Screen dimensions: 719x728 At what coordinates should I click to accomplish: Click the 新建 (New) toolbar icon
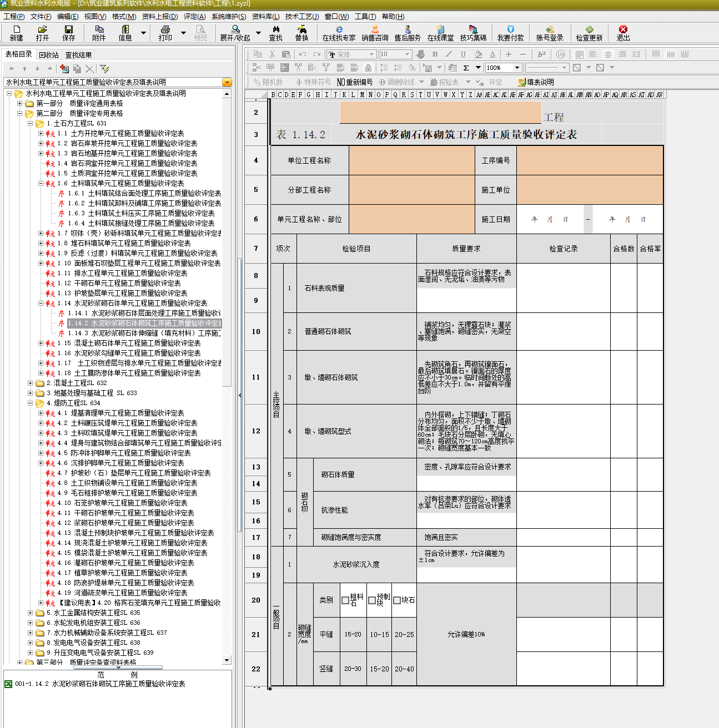tap(17, 33)
